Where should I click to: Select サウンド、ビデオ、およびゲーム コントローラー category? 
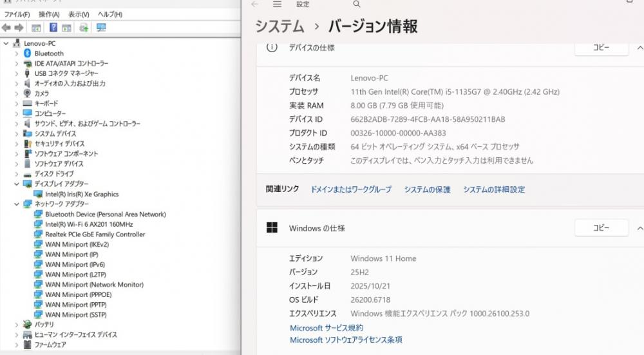pos(87,124)
